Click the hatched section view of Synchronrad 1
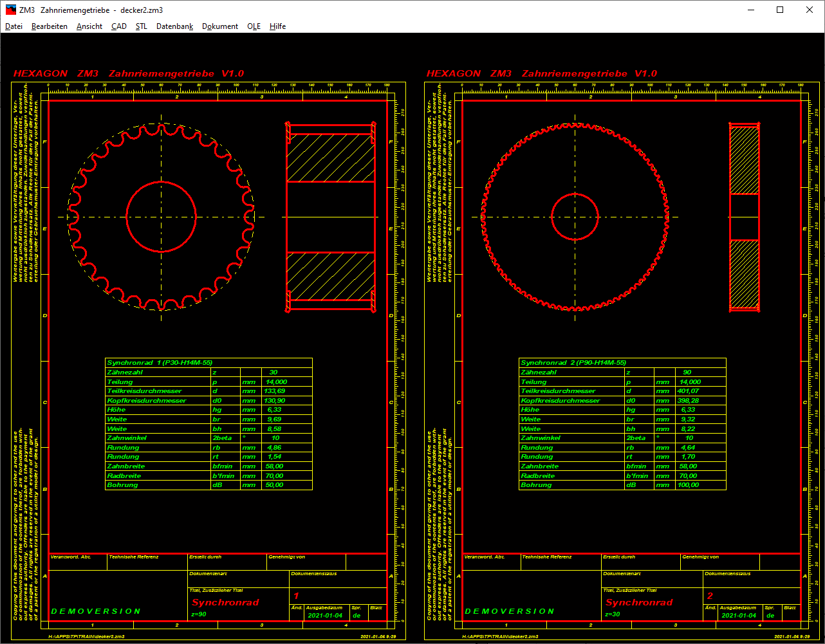This screenshot has height=644, width=825. (330, 158)
